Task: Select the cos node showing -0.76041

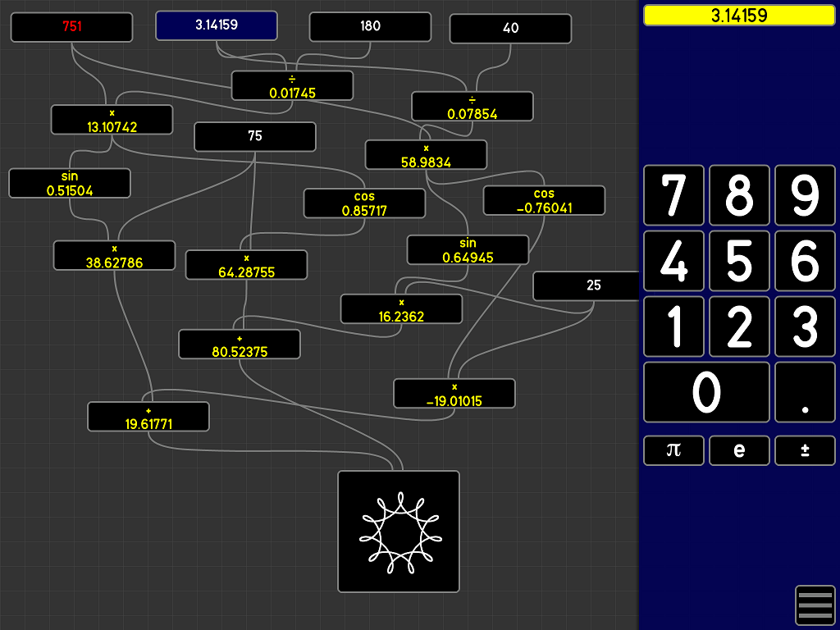Action: click(x=544, y=201)
